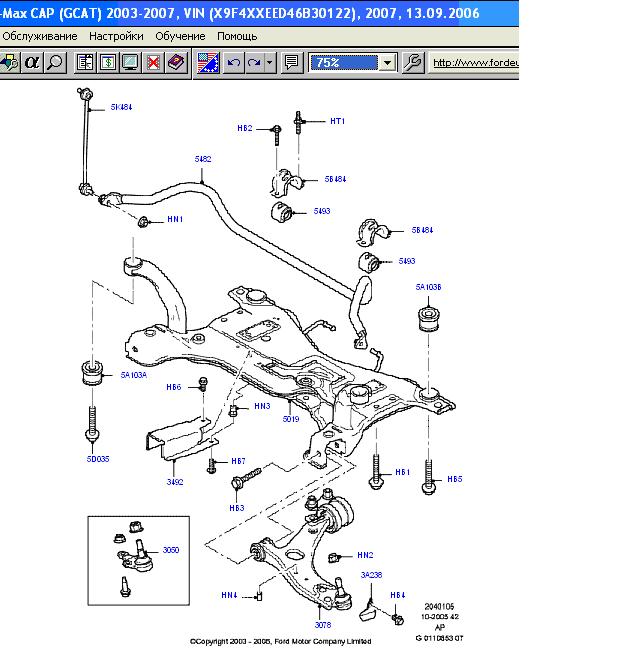Screen dimensions: 640x664
Task: Select nut label HN2
Action: (x=365, y=555)
